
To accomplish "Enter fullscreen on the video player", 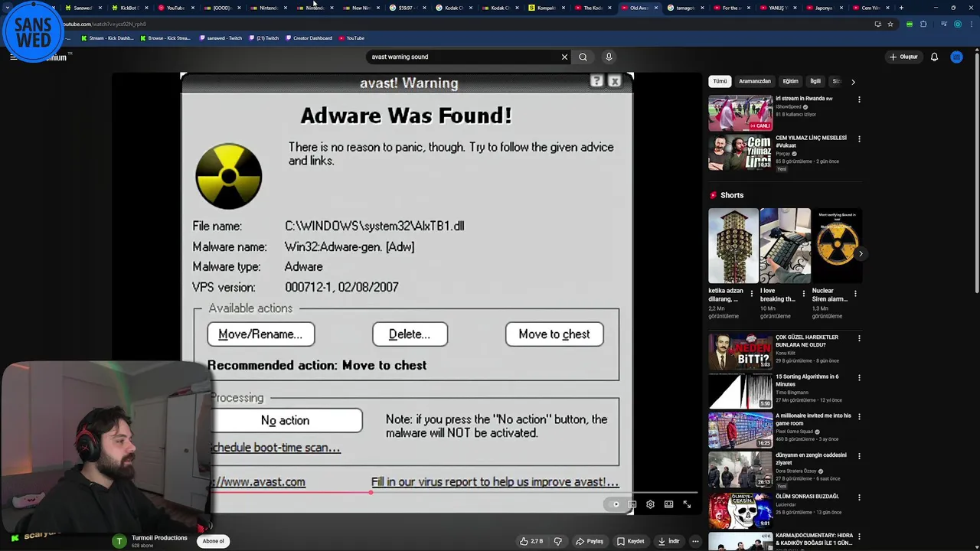I will [687, 504].
